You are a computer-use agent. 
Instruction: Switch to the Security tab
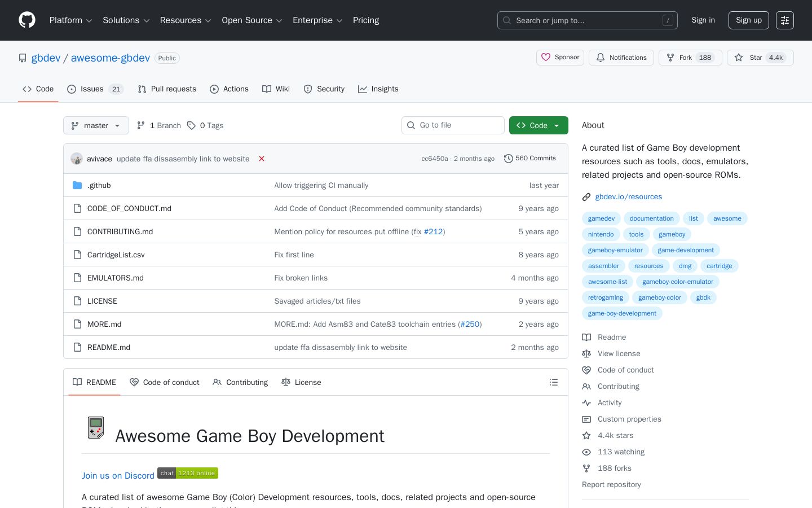(x=324, y=89)
